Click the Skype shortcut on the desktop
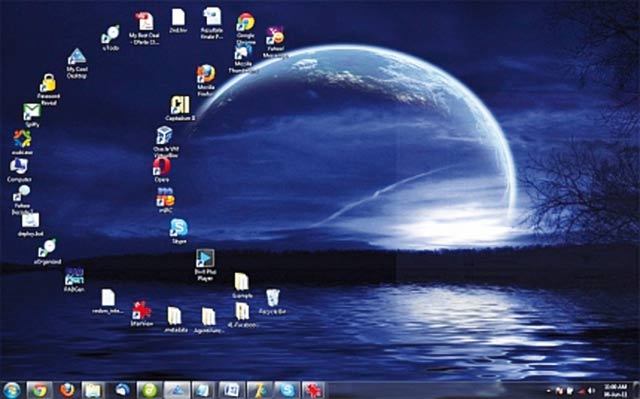 (x=179, y=231)
